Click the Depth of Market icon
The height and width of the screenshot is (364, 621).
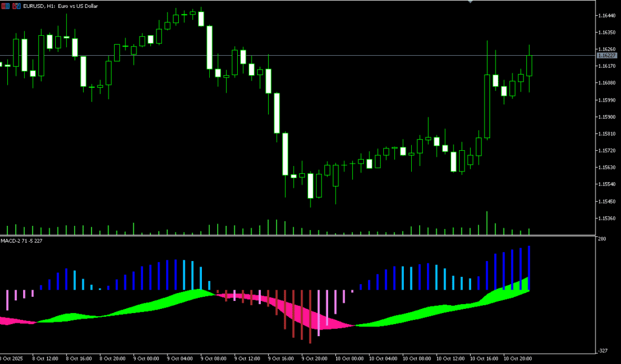[15, 5]
